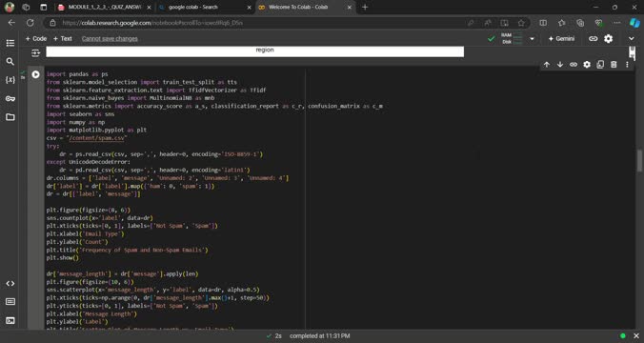Click the completed at 11:31 PM status
This screenshot has height=343, width=644.
tap(319, 336)
